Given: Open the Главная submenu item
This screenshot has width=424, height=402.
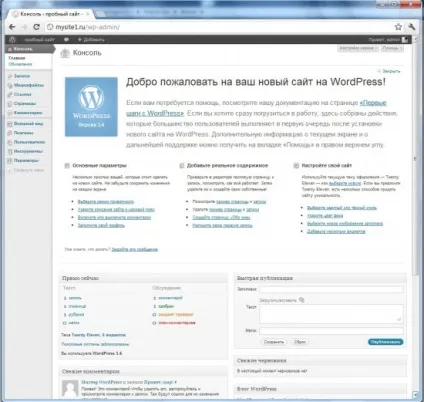Looking at the screenshot, I should tap(17, 58).
